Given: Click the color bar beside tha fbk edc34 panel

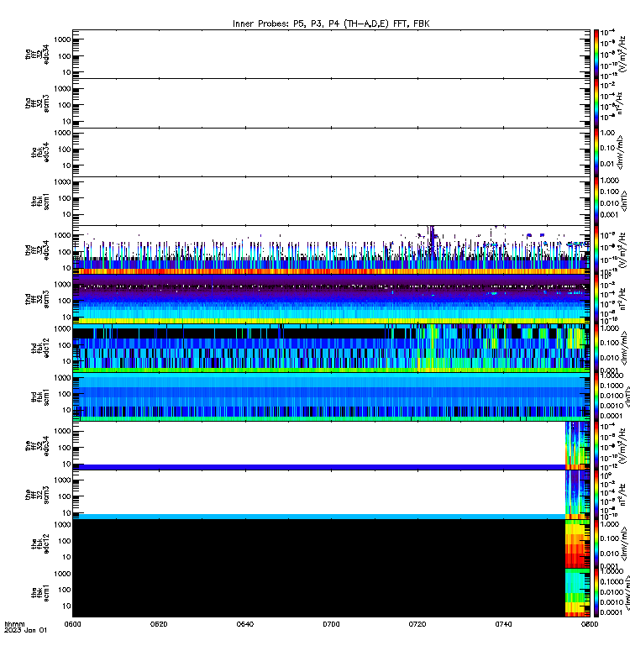Looking at the screenshot, I should [x=596, y=152].
